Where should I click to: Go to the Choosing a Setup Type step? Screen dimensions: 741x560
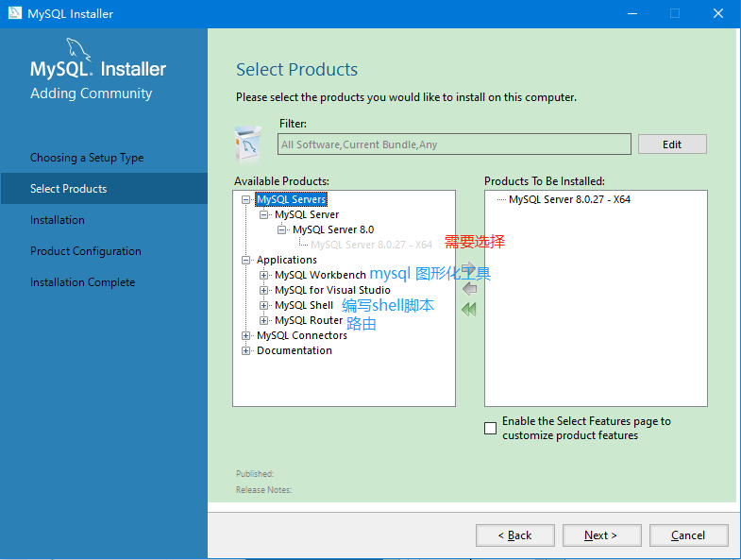tap(87, 158)
